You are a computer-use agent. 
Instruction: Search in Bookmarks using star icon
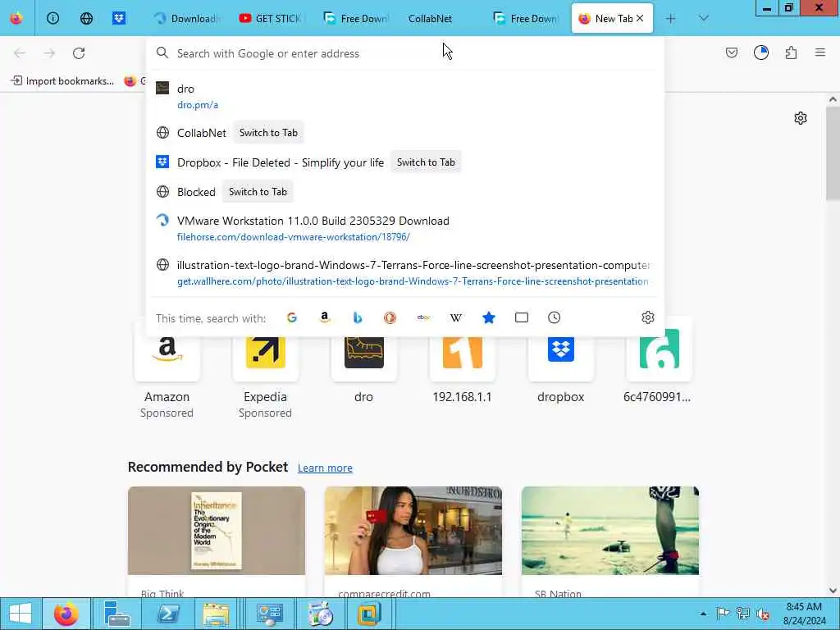pyautogui.click(x=489, y=317)
